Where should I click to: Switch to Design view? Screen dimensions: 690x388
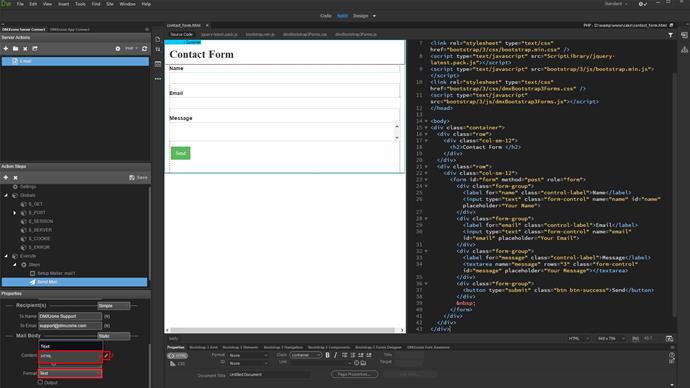[x=361, y=16]
